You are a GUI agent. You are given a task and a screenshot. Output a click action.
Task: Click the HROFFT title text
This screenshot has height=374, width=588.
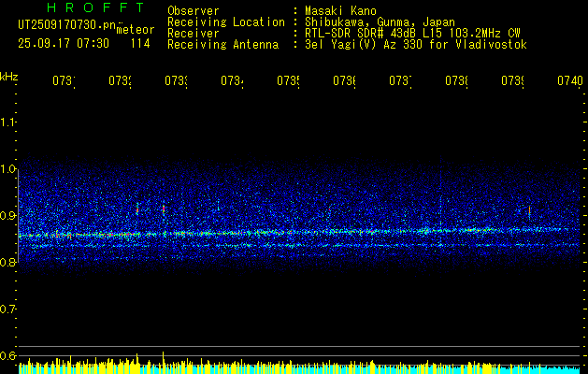point(95,7)
